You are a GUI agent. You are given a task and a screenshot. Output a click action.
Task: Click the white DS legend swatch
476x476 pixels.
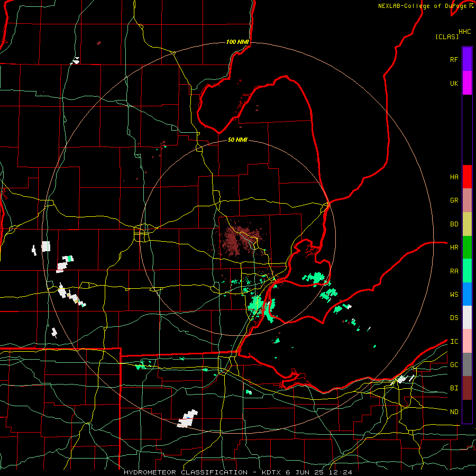[467, 317]
